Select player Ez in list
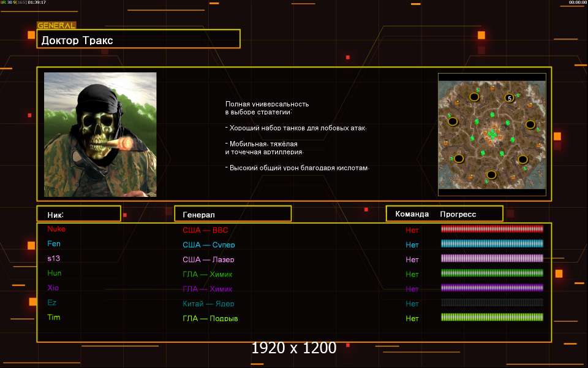Screen dimensions: 588x368 click(51, 302)
